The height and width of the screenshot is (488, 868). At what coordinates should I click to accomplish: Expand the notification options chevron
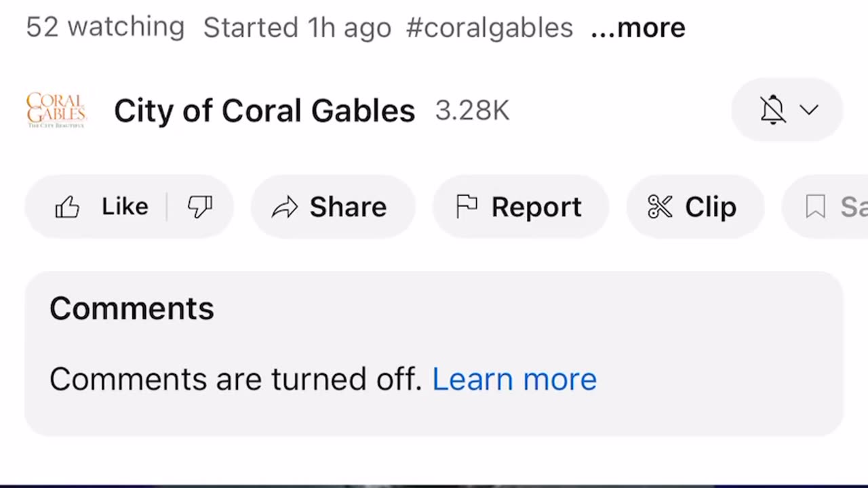(x=809, y=110)
